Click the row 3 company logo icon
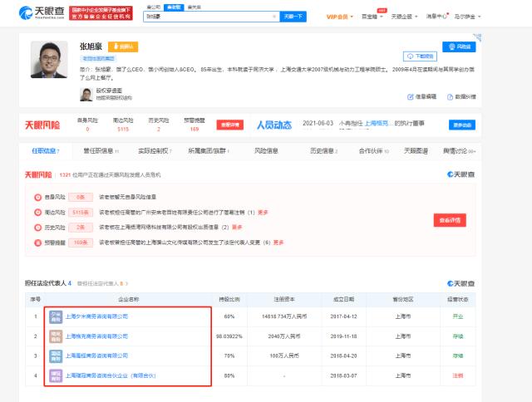Screen dimensions: 532x402 coord(56,355)
